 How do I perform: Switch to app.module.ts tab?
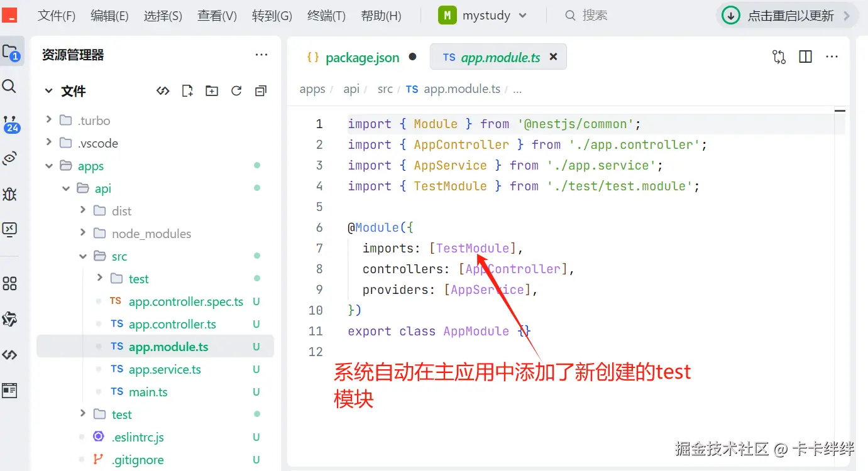coord(498,57)
